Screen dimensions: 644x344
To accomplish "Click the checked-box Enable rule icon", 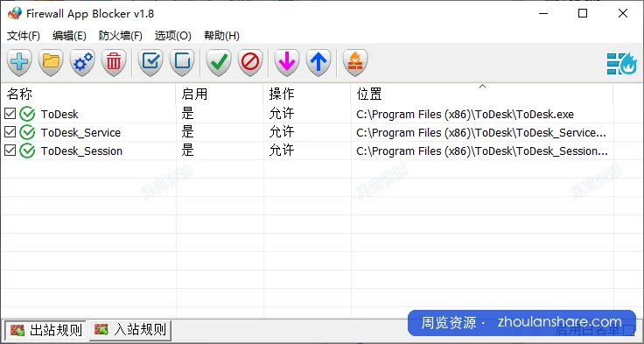I will click(x=150, y=62).
